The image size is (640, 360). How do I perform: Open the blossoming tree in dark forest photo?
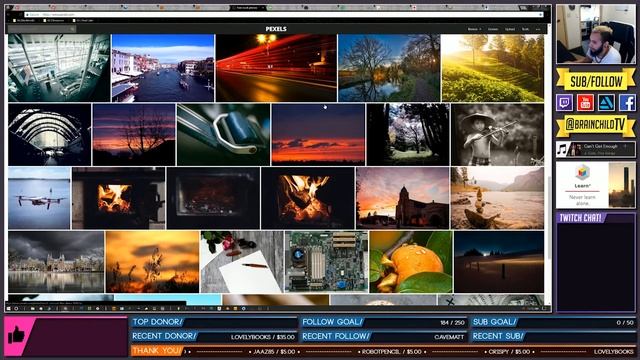(x=408, y=134)
